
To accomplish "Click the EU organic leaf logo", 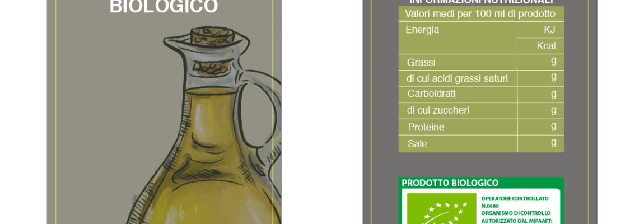I will 441,208.
